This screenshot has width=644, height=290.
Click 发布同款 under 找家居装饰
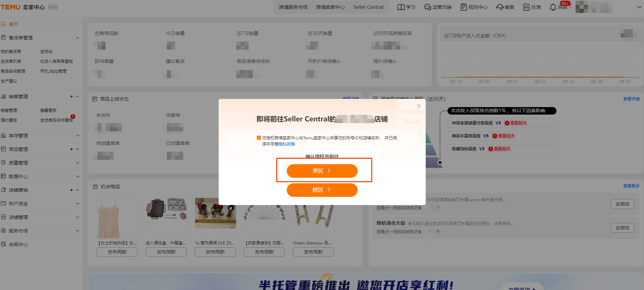(264, 252)
